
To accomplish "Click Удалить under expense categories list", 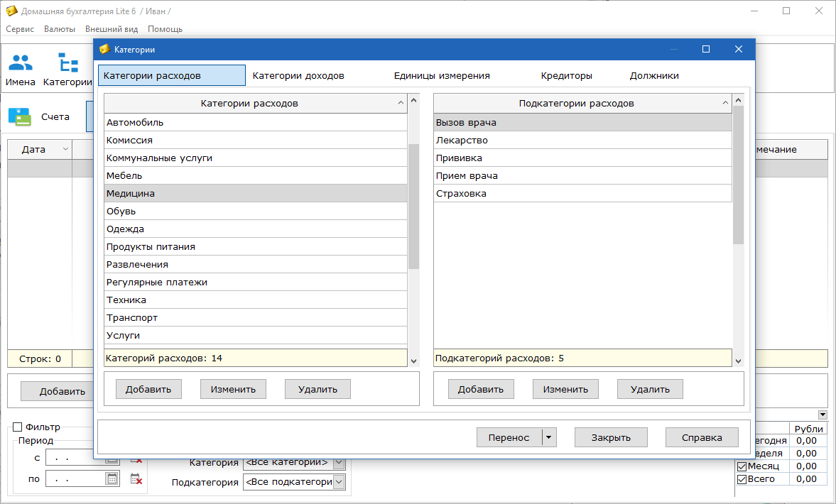I will click(317, 389).
